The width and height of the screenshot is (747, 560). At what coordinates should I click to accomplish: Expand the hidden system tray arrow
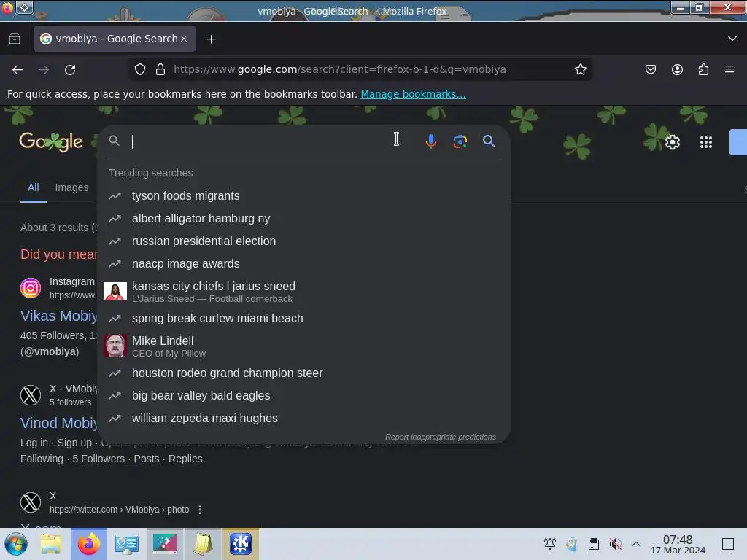[636, 544]
